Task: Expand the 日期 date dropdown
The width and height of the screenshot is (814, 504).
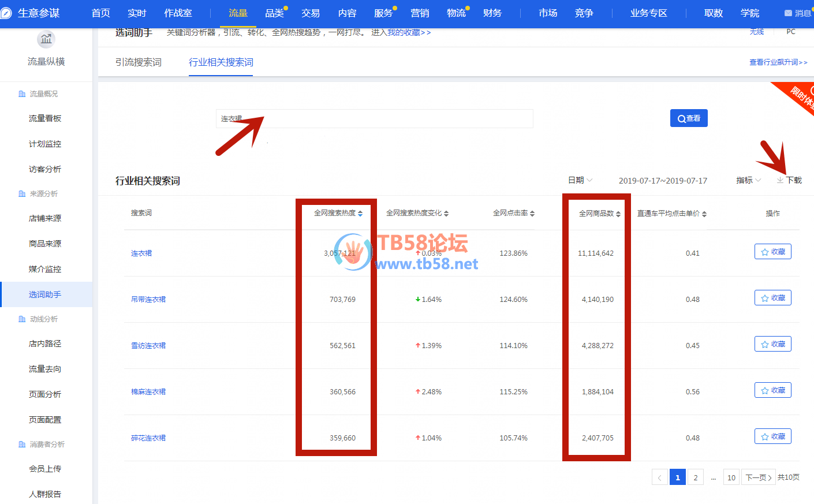Action: [580, 180]
